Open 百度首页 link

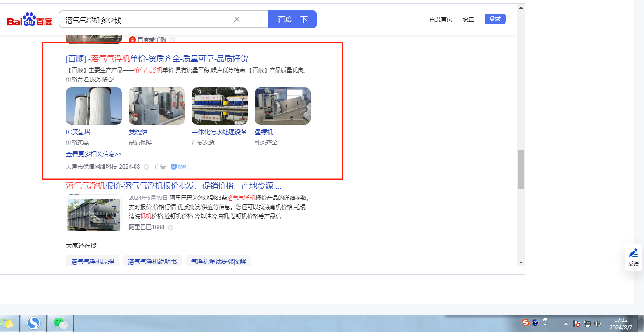pyautogui.click(x=441, y=19)
